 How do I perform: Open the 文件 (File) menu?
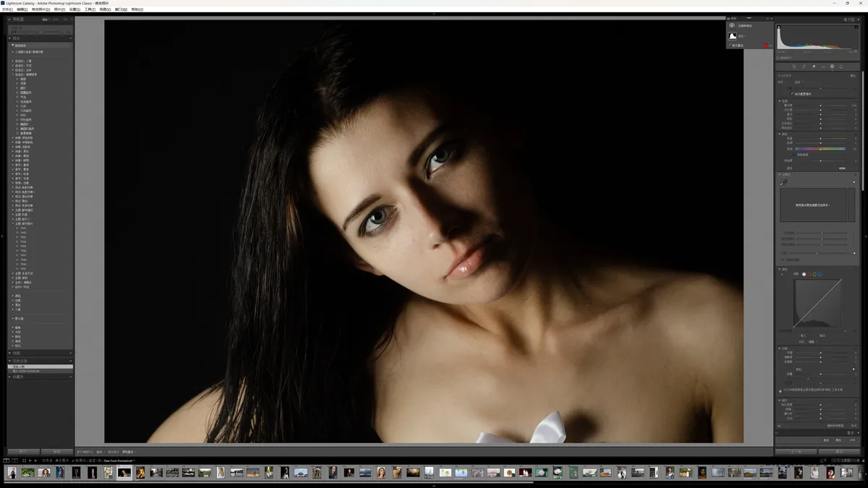point(7,9)
